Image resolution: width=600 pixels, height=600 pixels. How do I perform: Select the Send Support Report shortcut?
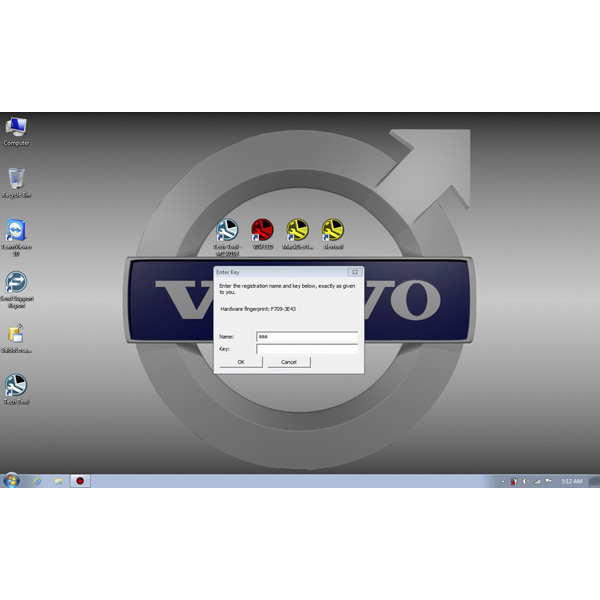click(x=16, y=284)
